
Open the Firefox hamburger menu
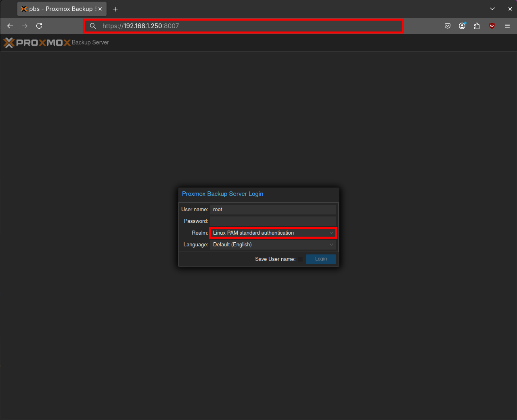(x=507, y=26)
